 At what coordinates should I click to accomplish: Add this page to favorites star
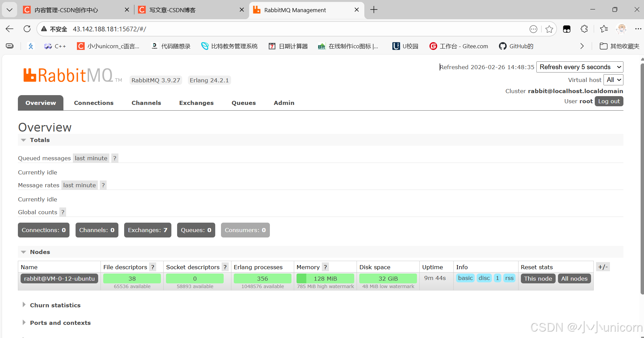549,29
